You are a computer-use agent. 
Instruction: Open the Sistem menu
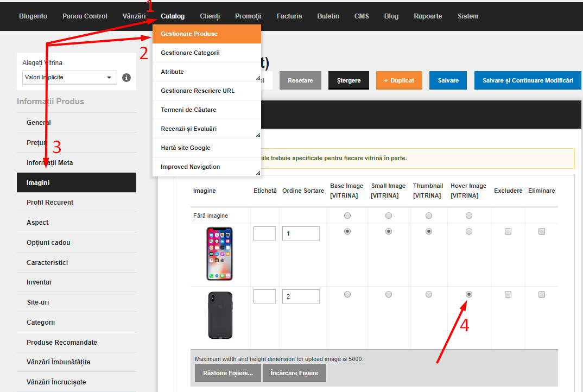pos(468,16)
